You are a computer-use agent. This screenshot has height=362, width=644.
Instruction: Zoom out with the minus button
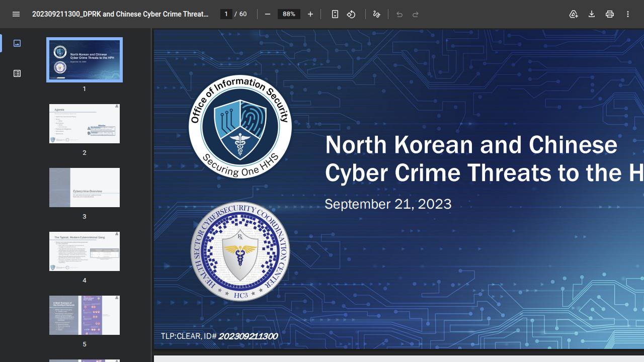268,14
